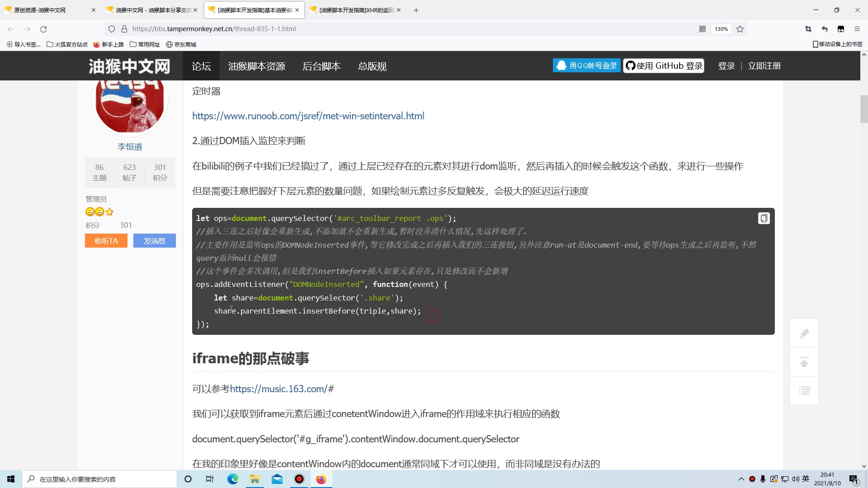This screenshot has height=488, width=868.
Task: Close the XHR的返回 tab
Action: [x=399, y=10]
